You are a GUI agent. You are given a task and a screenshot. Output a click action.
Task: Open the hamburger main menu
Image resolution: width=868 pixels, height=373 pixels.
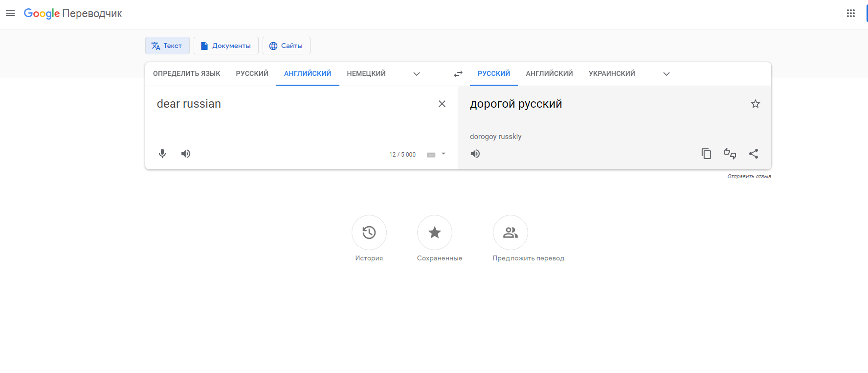pyautogui.click(x=10, y=13)
